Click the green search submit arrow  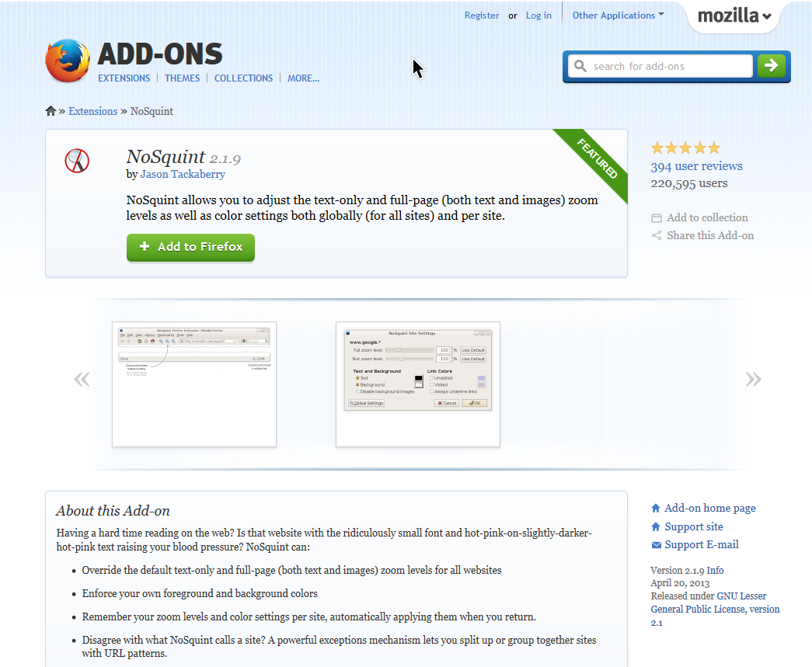coord(771,66)
